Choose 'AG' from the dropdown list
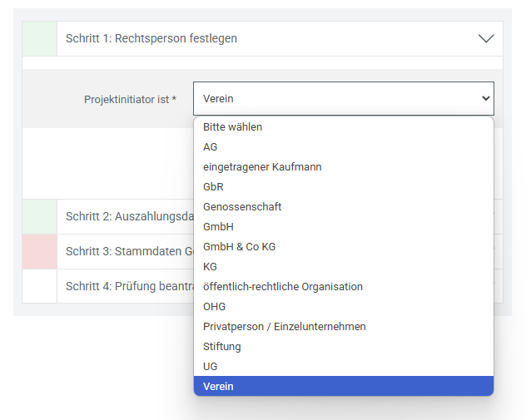 point(211,147)
